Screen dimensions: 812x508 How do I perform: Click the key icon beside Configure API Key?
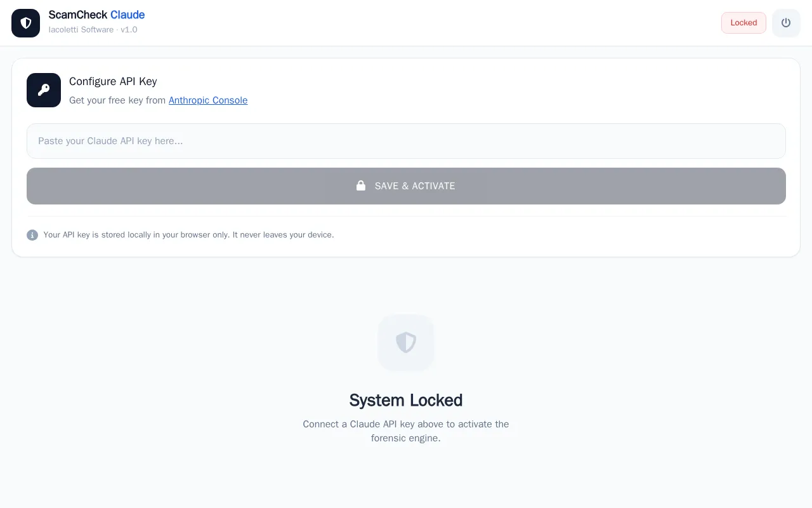[44, 90]
